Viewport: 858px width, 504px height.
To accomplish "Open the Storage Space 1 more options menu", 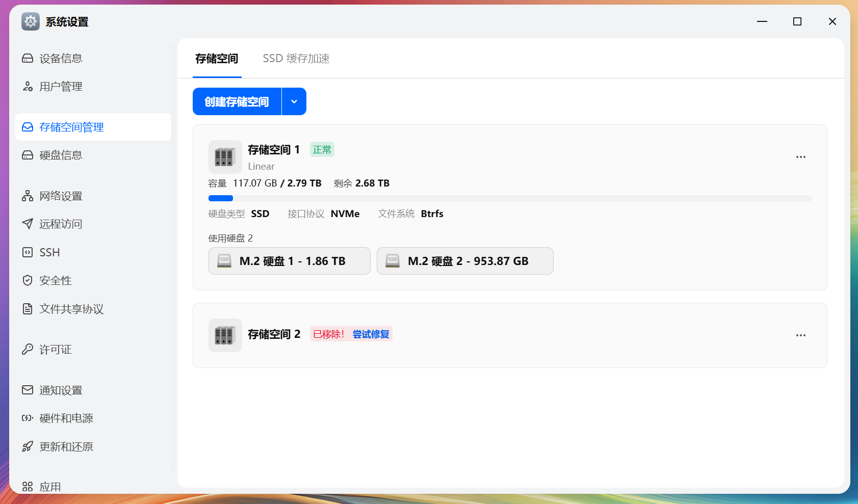I will click(800, 157).
